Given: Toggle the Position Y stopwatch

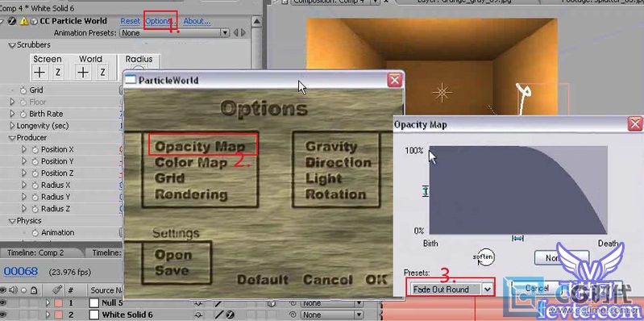Looking at the screenshot, I should click(x=35, y=161).
